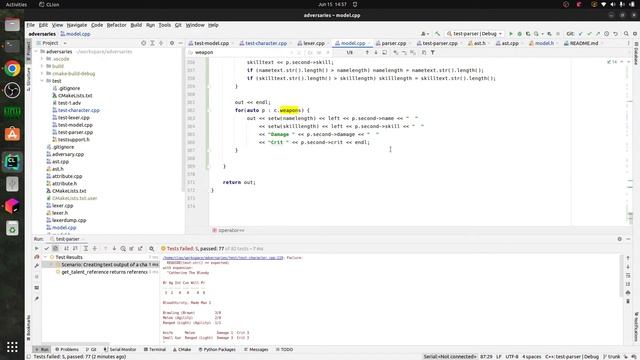This screenshot has height=360, width=640.
Task: Click the Build hammer icon
Action: [437, 34]
